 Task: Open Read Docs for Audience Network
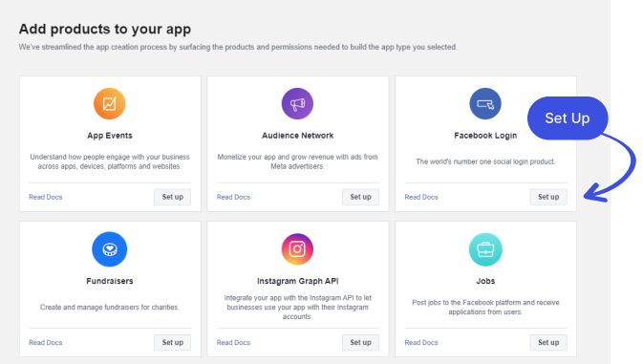(x=233, y=197)
